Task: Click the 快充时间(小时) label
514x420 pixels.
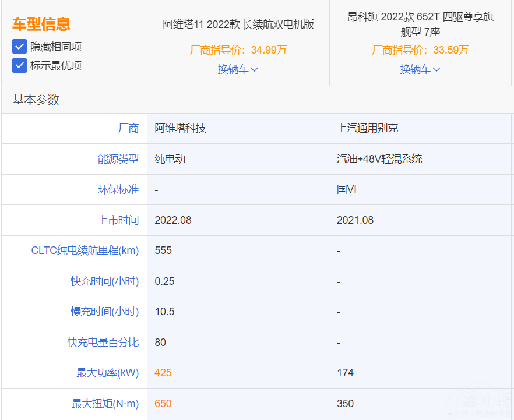Action: tap(105, 281)
